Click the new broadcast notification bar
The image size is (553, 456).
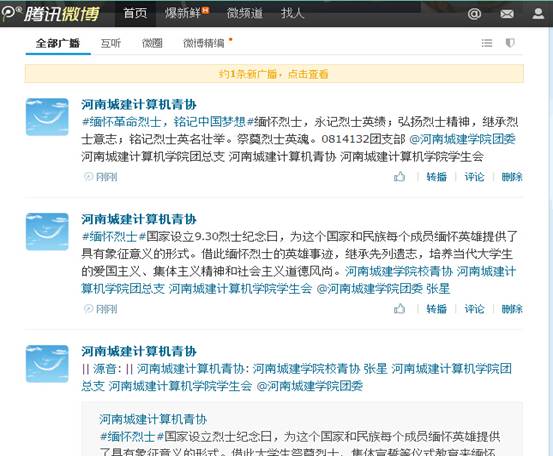(274, 74)
